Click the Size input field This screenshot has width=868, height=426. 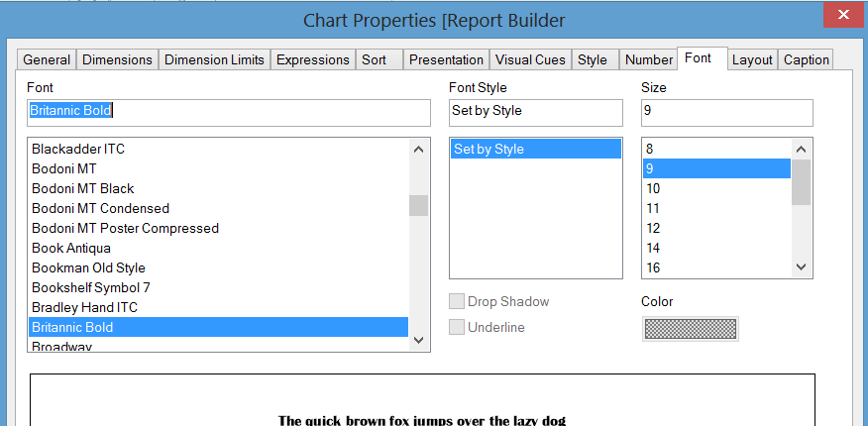click(x=726, y=111)
